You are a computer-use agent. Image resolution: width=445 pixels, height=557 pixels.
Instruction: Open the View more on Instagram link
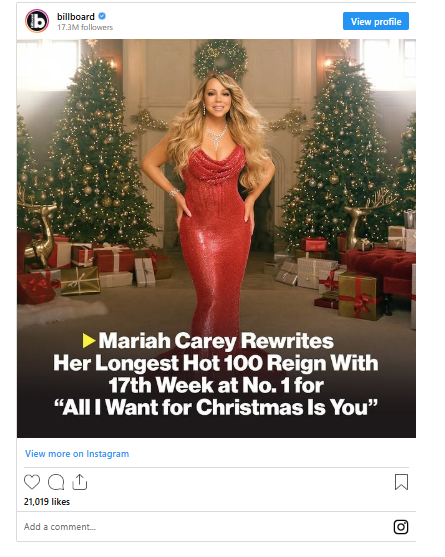(x=77, y=454)
